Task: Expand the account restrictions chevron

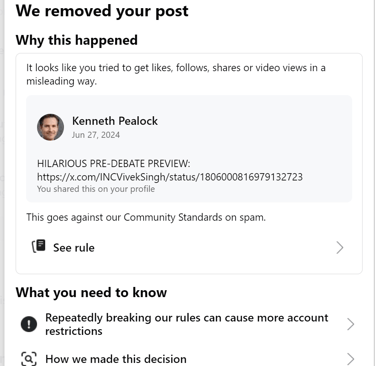Action: [x=350, y=324]
